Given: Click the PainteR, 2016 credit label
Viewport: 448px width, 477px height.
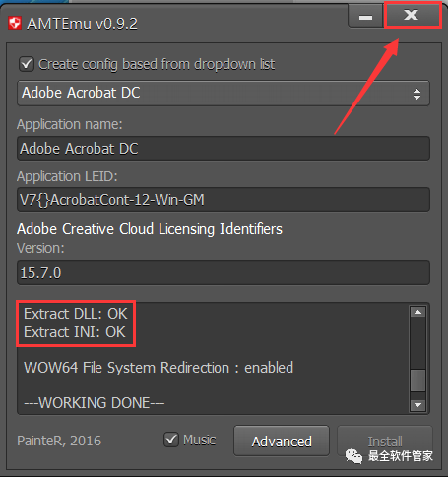Looking at the screenshot, I should (59, 441).
